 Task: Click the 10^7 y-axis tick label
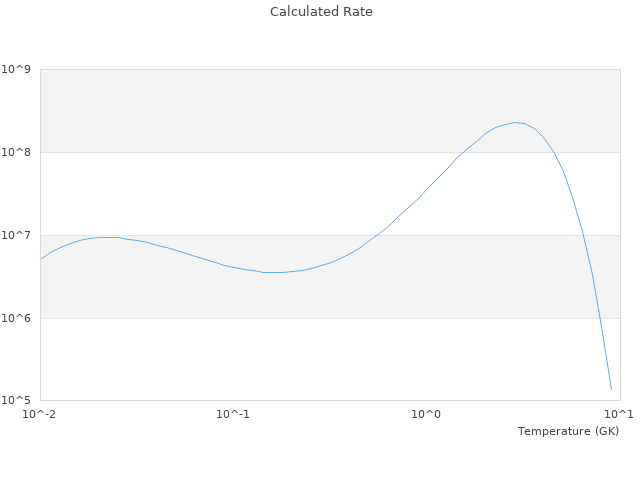coord(16,235)
